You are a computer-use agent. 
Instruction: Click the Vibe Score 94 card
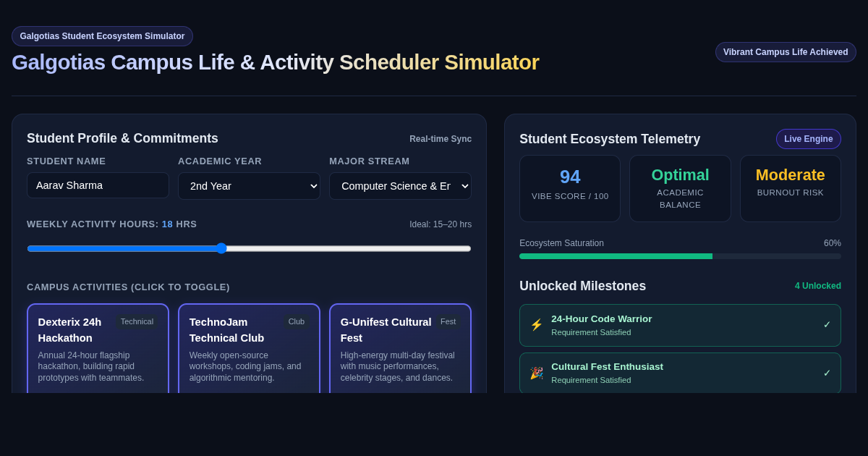click(570, 188)
